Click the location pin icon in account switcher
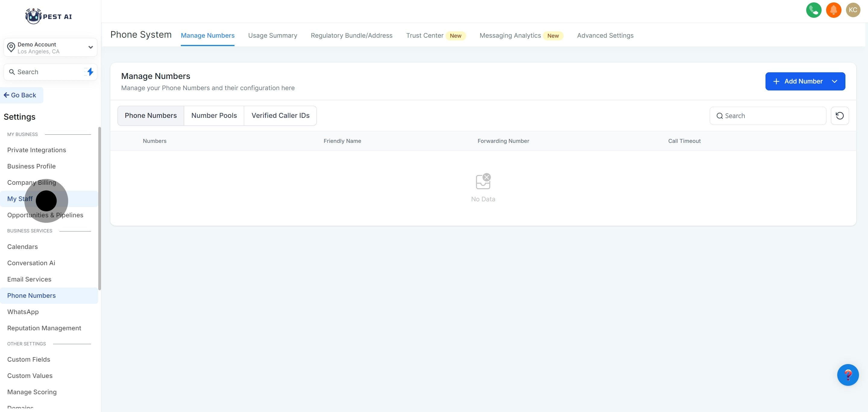The image size is (868, 412). click(x=11, y=48)
